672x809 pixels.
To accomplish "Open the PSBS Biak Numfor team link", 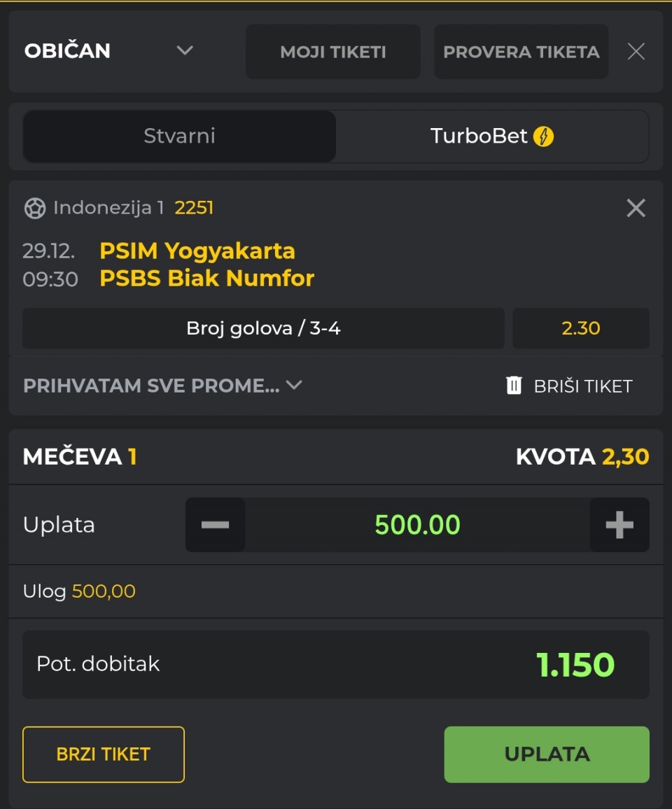I will pyautogui.click(x=207, y=279).
